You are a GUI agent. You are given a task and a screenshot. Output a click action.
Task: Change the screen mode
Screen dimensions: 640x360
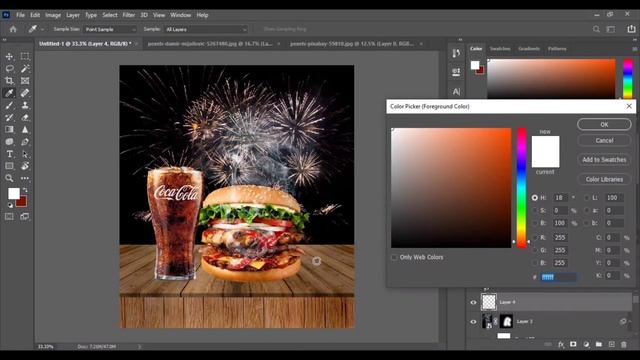(25, 217)
